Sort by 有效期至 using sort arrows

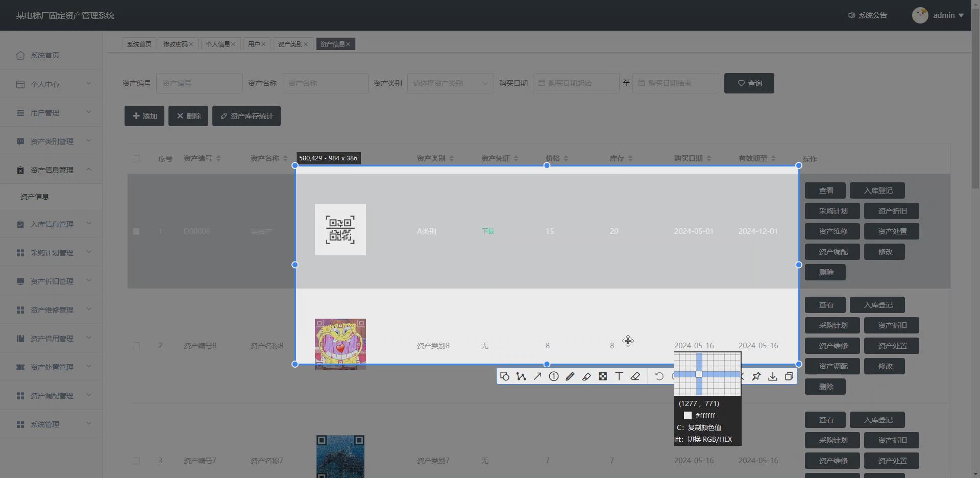click(x=773, y=159)
